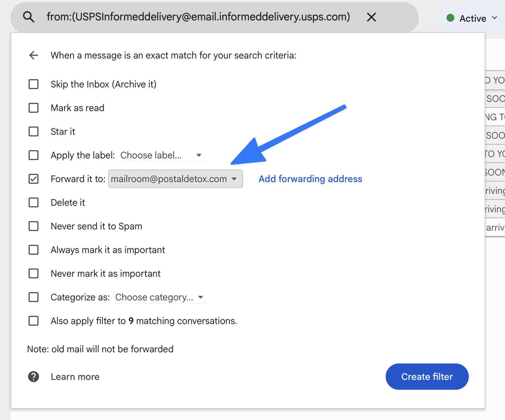Click the search magnifier icon
Viewport: 505px width, 420px height.
(x=29, y=17)
